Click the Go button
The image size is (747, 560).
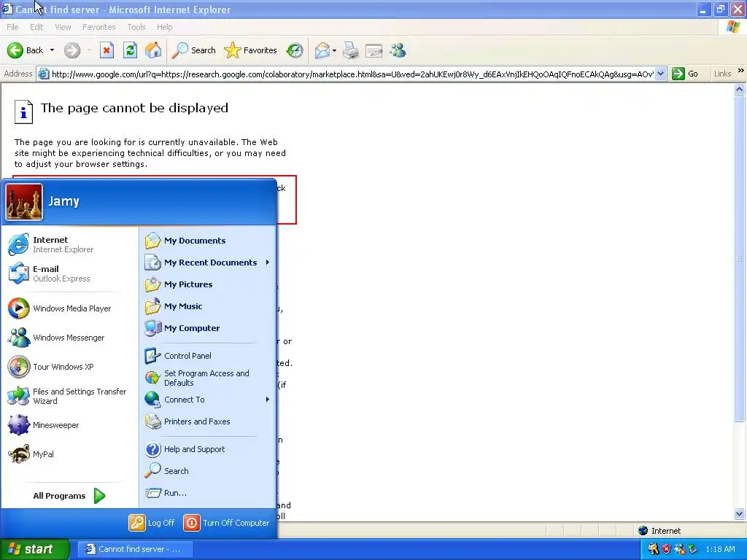[x=684, y=74]
